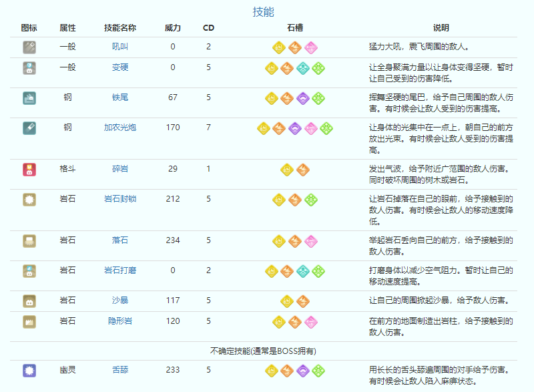Click the 图标 column header
The width and height of the screenshot is (534, 392).
[29, 27]
